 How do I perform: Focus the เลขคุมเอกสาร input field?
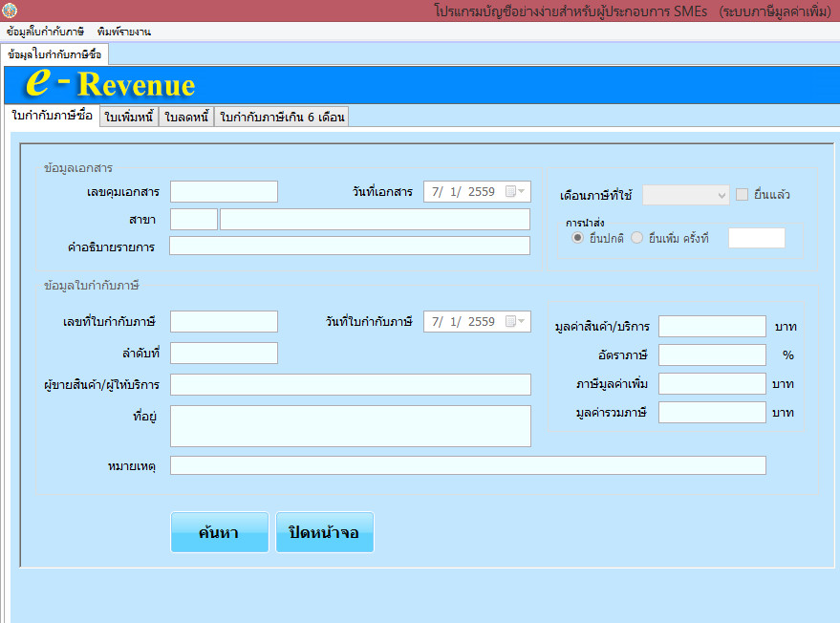(x=224, y=191)
